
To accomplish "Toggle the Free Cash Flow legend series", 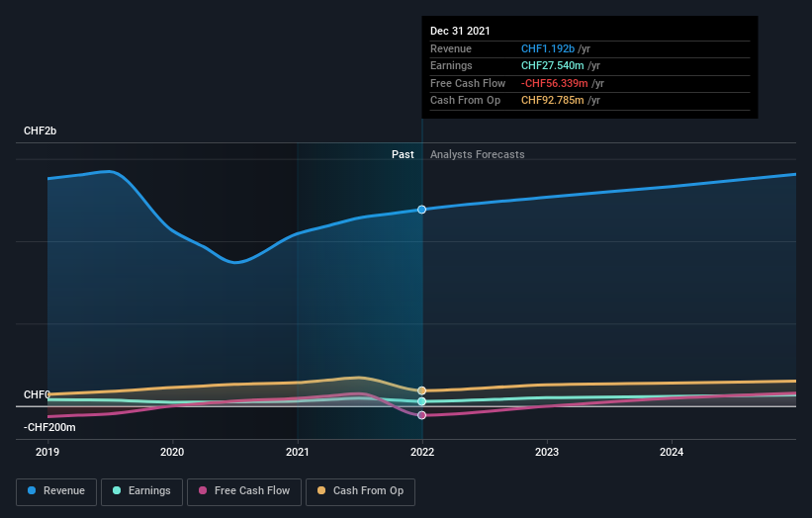I will coord(244,491).
